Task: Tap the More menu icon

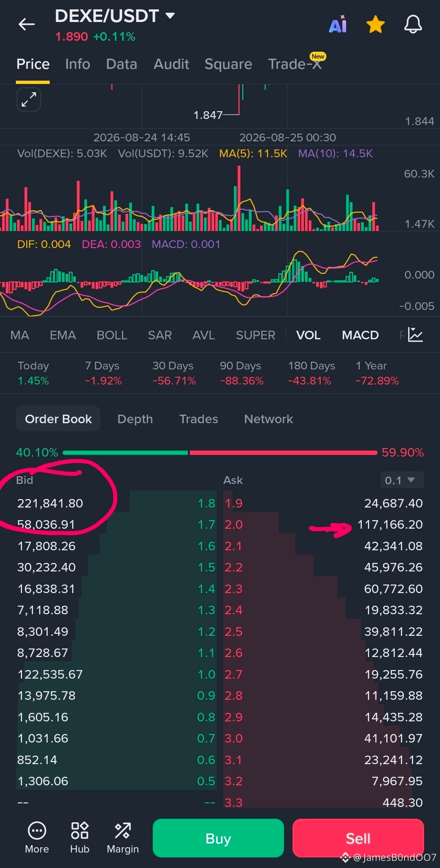Action: click(37, 838)
